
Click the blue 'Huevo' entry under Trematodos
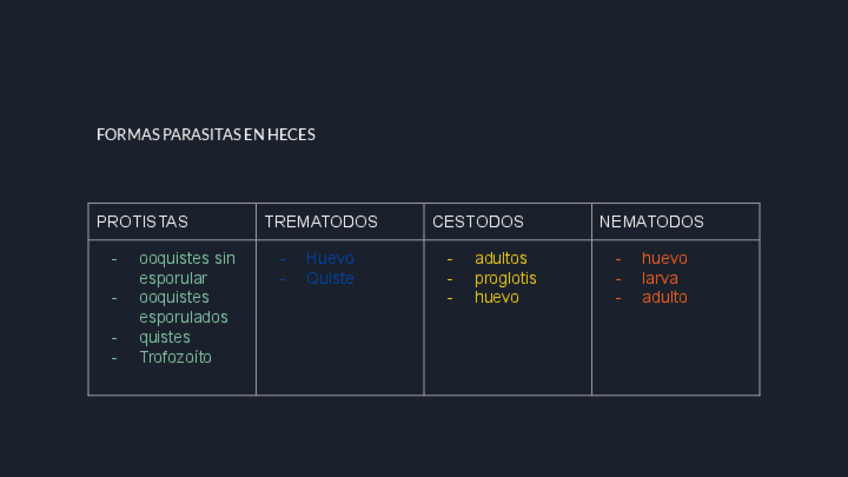pyautogui.click(x=330, y=258)
